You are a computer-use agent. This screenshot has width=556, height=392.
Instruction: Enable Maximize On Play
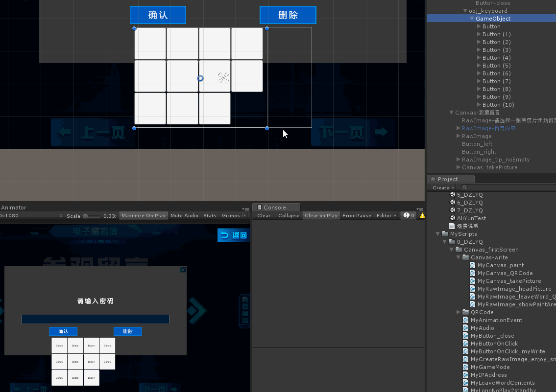click(x=143, y=215)
